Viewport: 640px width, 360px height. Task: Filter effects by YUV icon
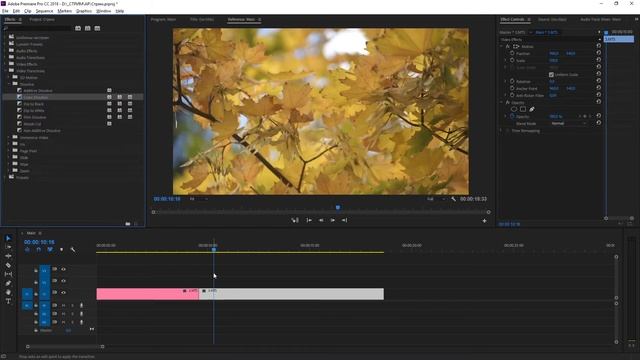97,28
